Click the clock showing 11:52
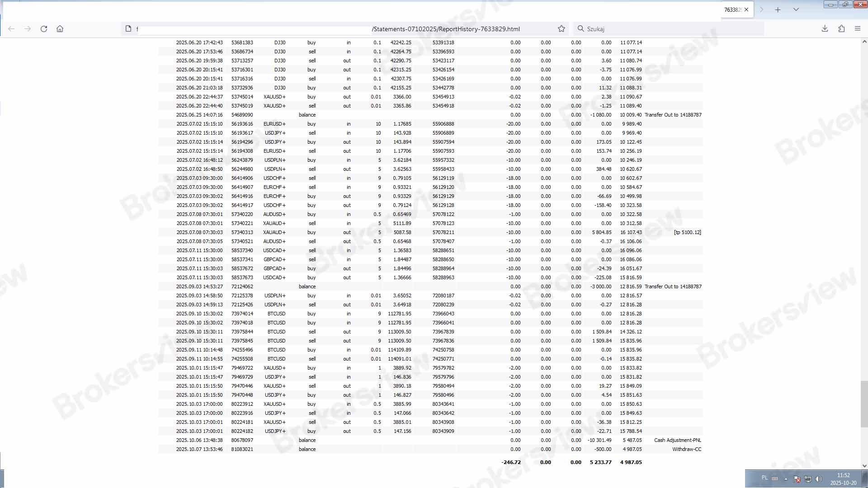The image size is (868, 488). 843,479
